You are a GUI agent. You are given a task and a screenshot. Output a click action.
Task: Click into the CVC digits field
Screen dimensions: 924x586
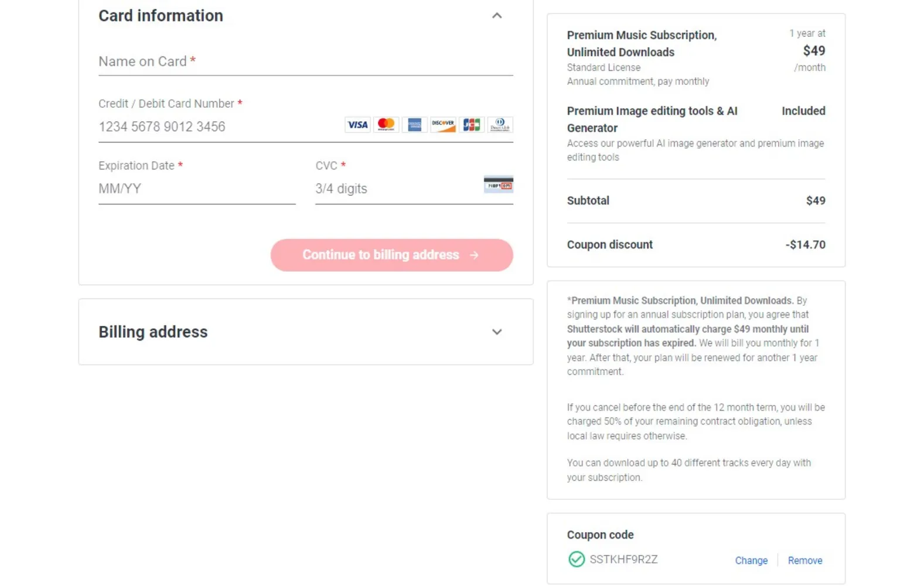pyautogui.click(x=395, y=189)
